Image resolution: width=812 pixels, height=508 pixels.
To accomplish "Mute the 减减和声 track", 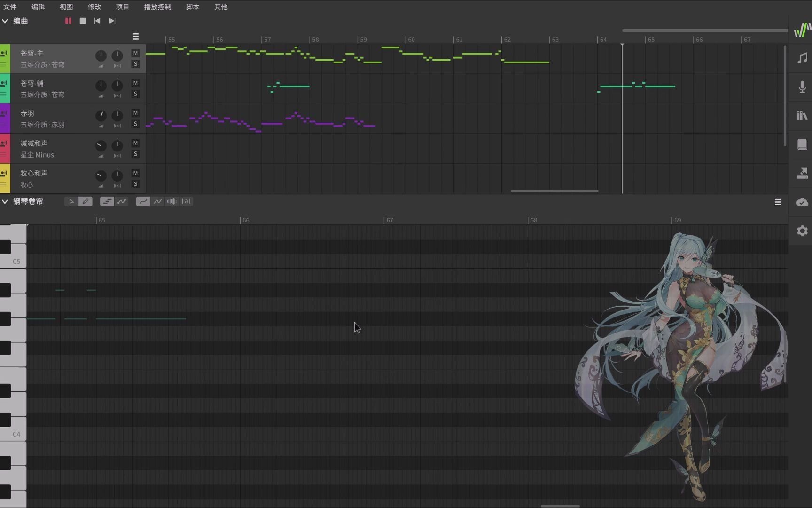I will click(x=135, y=143).
